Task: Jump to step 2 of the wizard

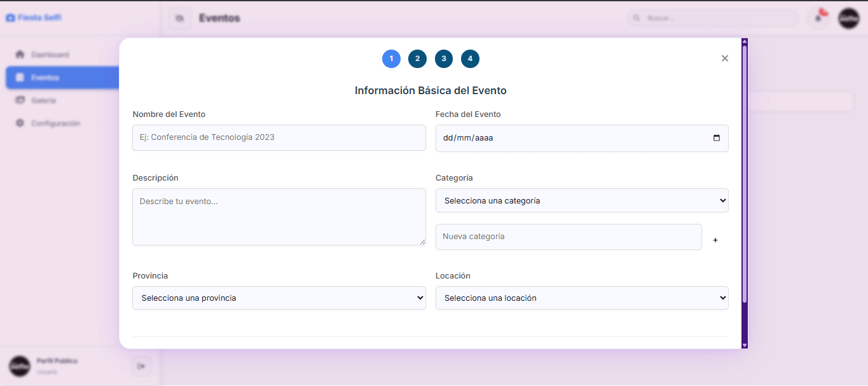Action: point(417,59)
